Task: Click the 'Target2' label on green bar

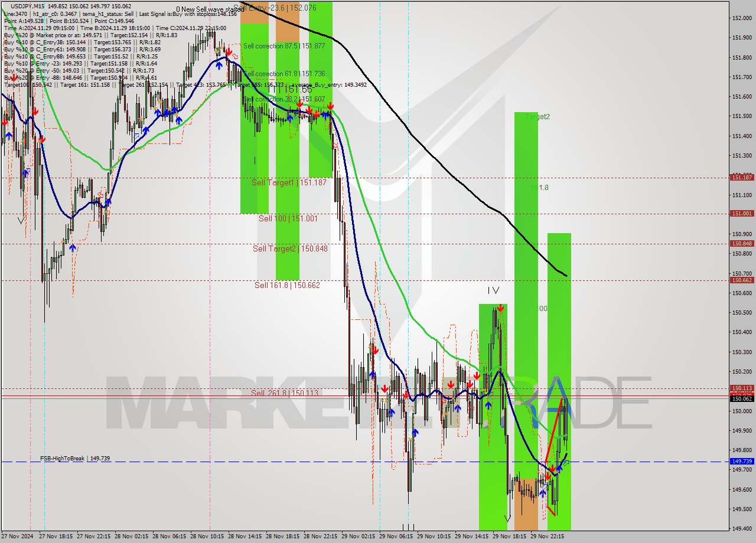Action: (x=537, y=117)
